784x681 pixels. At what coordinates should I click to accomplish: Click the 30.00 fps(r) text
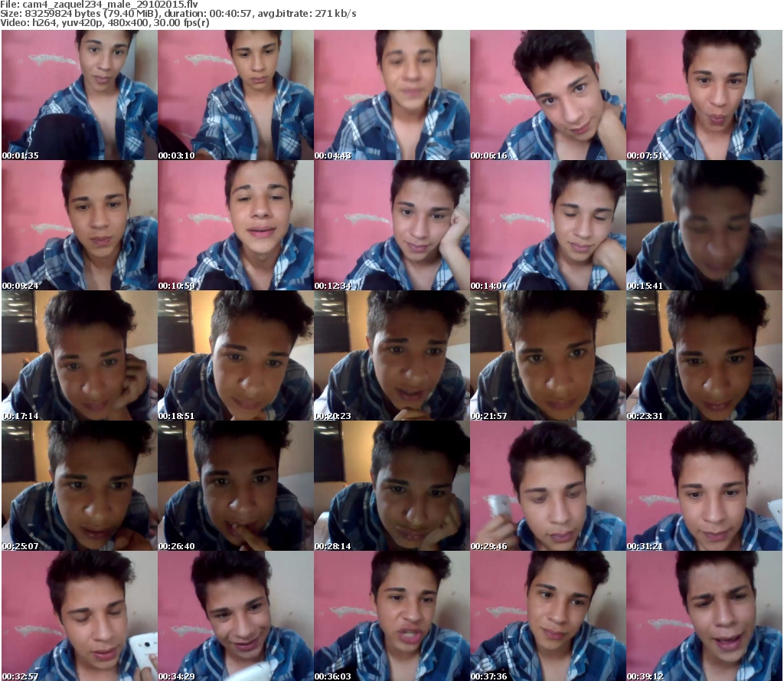181,22
